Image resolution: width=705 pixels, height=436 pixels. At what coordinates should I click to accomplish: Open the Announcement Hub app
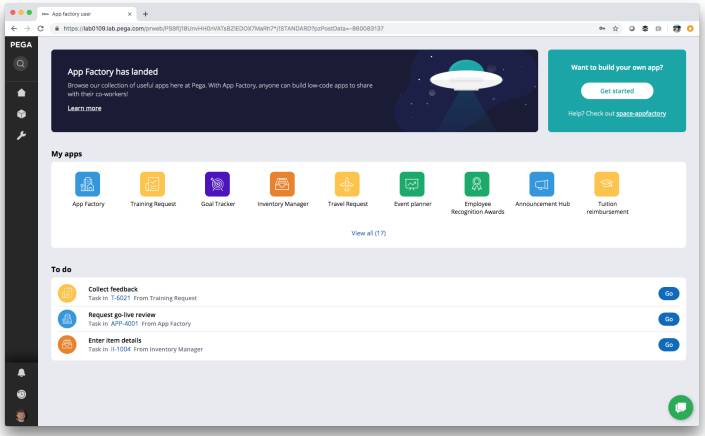542,184
